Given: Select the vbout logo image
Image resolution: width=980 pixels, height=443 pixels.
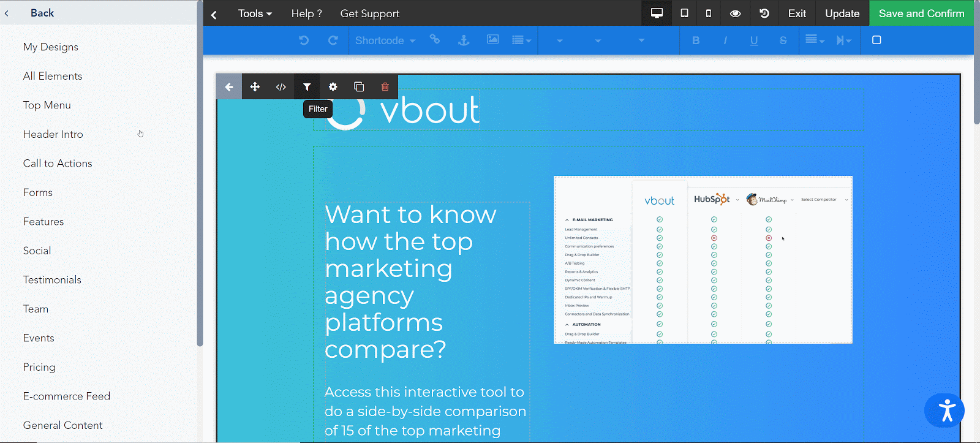Looking at the screenshot, I should 402,110.
